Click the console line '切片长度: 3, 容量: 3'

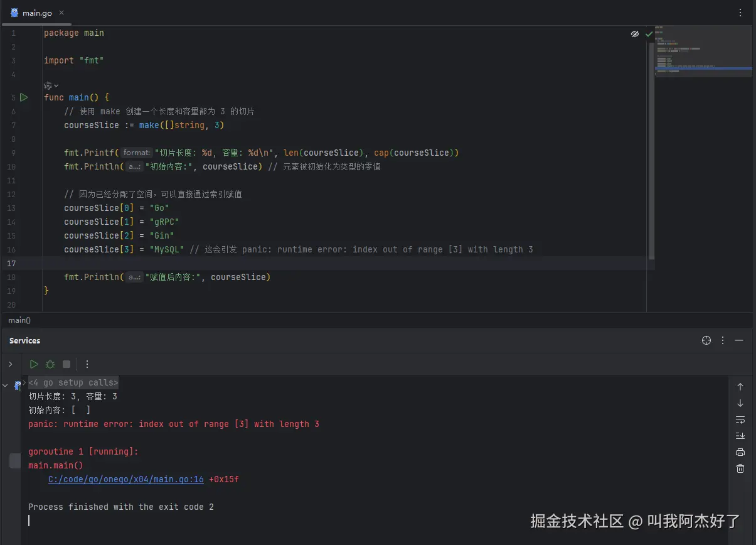[73, 396]
